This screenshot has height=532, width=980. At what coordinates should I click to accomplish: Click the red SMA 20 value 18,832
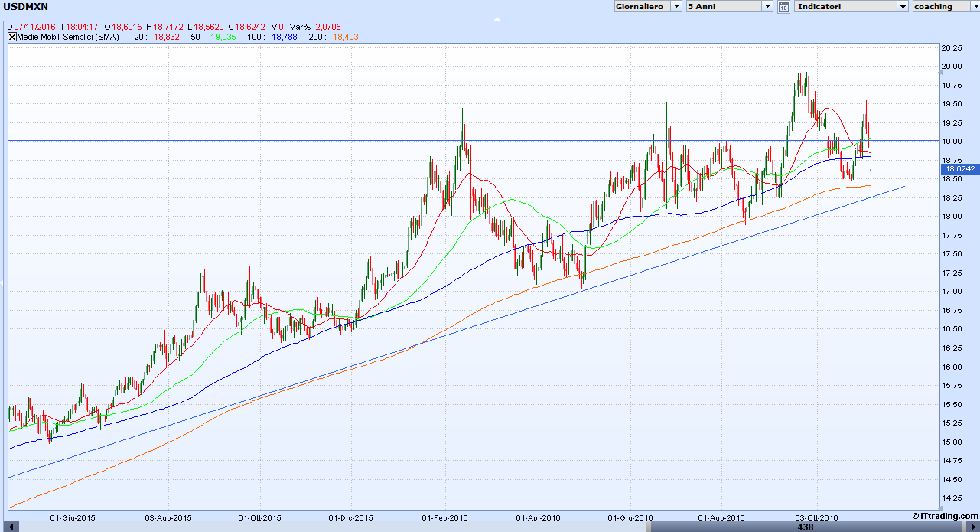pos(166,37)
